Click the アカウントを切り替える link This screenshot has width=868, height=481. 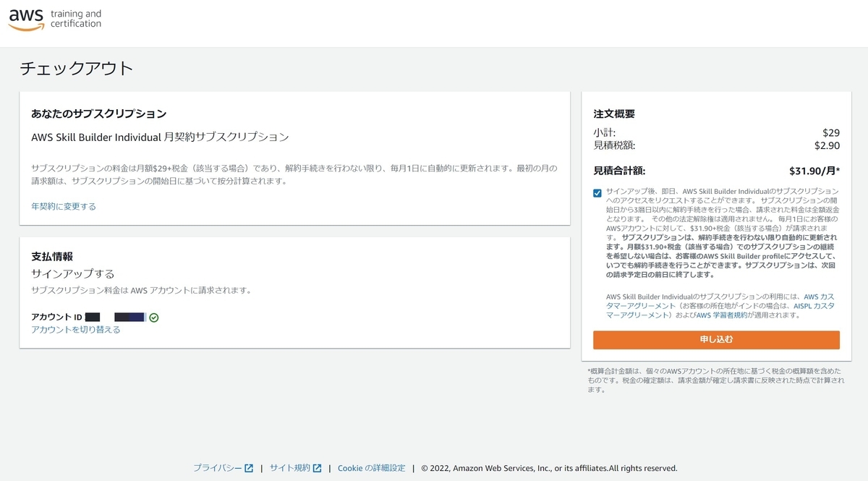[76, 329]
